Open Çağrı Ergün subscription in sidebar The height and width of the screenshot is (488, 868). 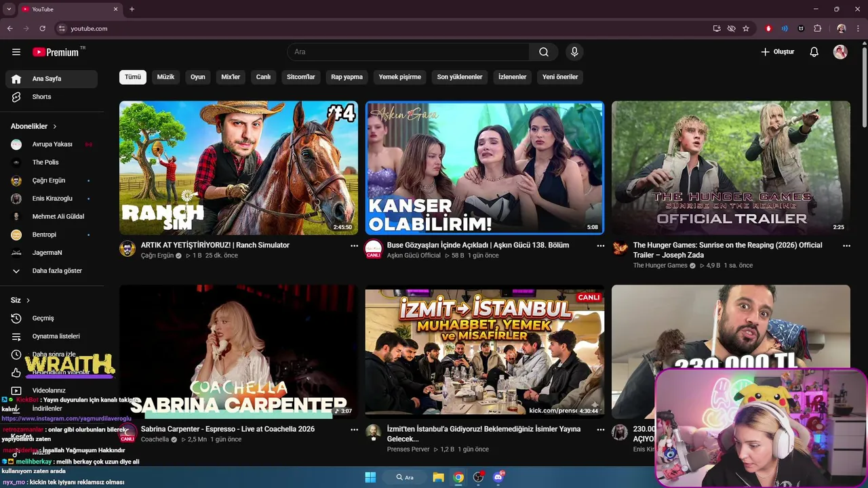pyautogui.click(x=52, y=180)
